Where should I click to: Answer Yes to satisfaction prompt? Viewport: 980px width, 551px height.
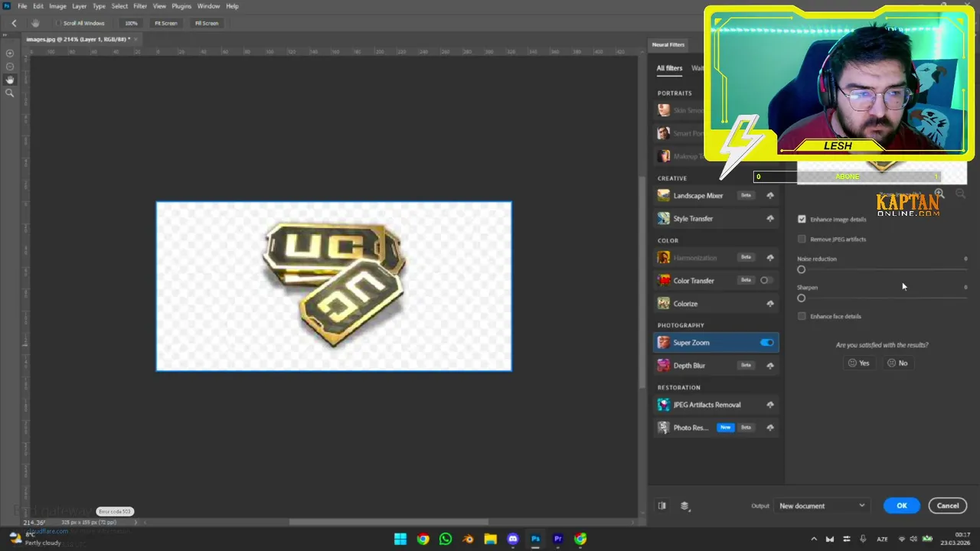click(859, 363)
